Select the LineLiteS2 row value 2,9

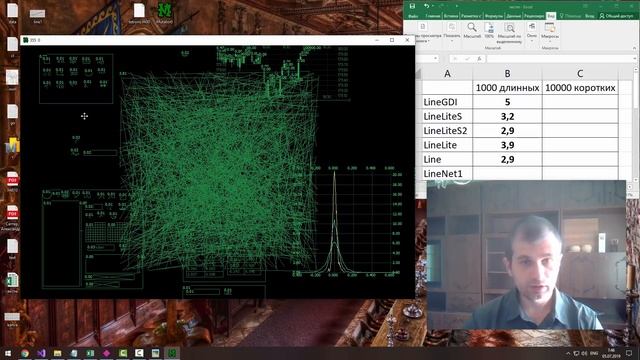tap(507, 131)
